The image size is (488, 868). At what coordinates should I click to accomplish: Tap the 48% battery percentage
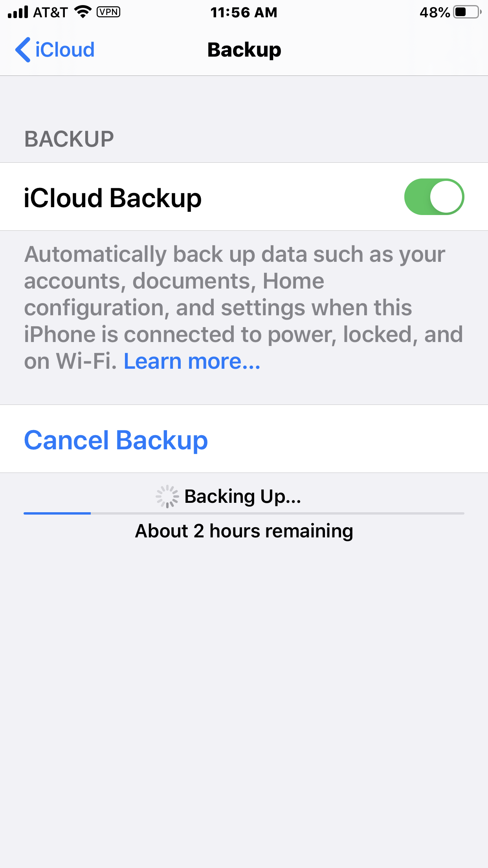coord(435,12)
